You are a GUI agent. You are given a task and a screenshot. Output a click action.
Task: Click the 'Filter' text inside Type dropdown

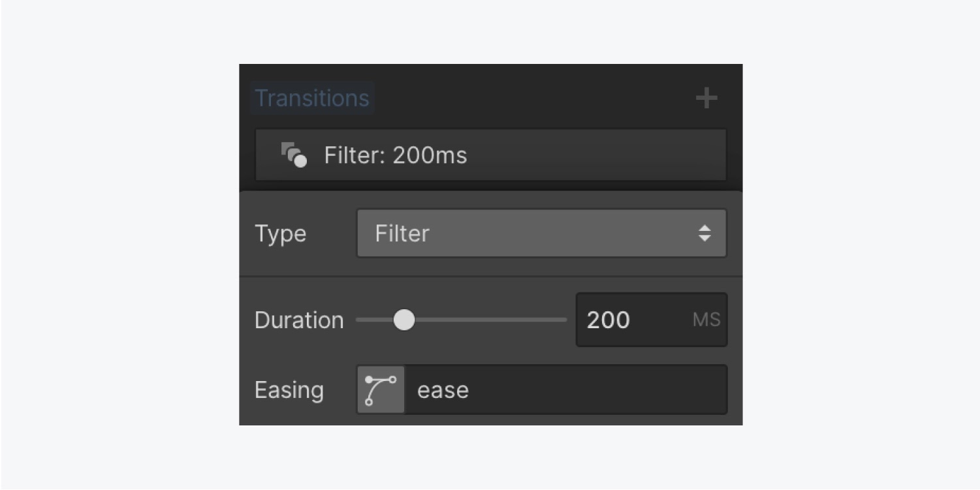pos(402,234)
